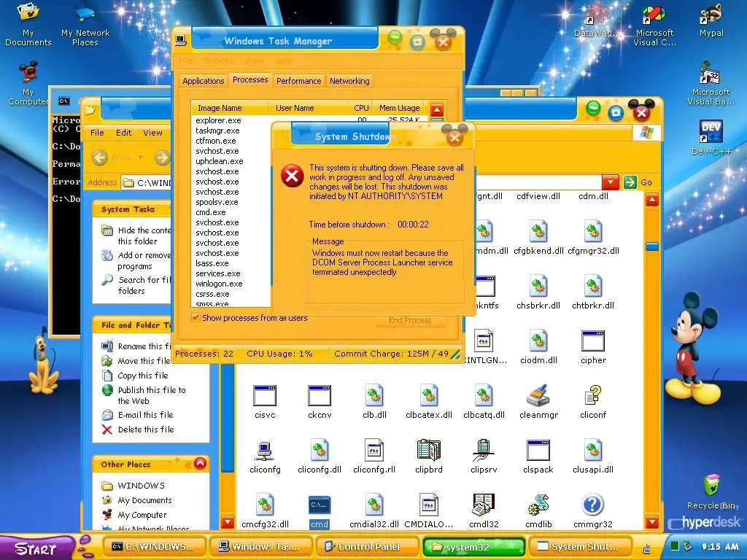Screen dimensions: 747x560
Task: Uncheck Show processes from all users
Action: [x=196, y=318]
